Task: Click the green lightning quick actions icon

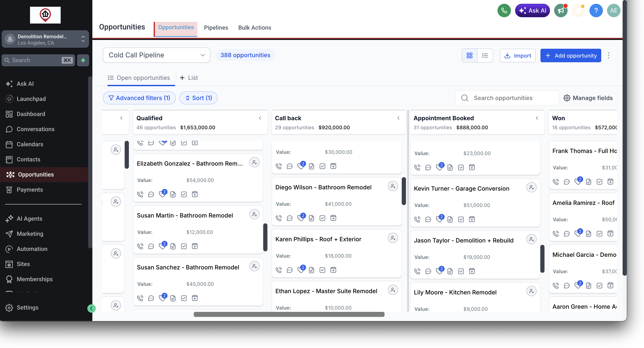Action: [x=83, y=60]
